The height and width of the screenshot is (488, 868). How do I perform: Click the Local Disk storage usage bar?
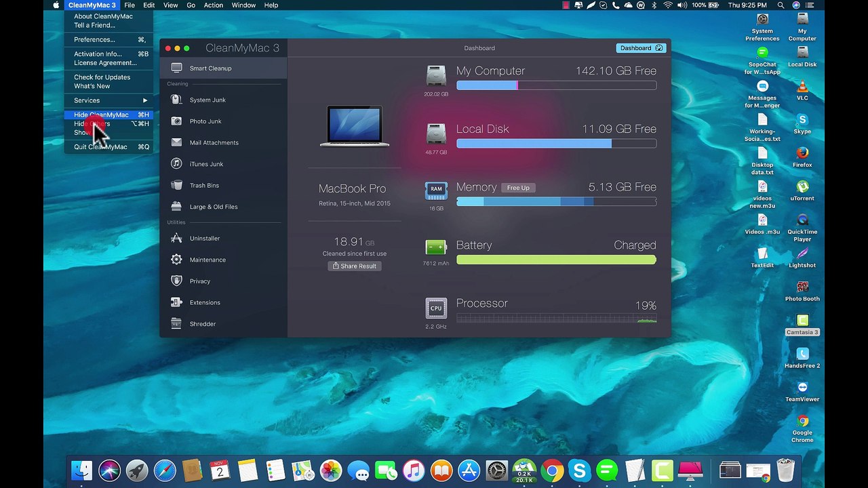pyautogui.click(x=556, y=144)
